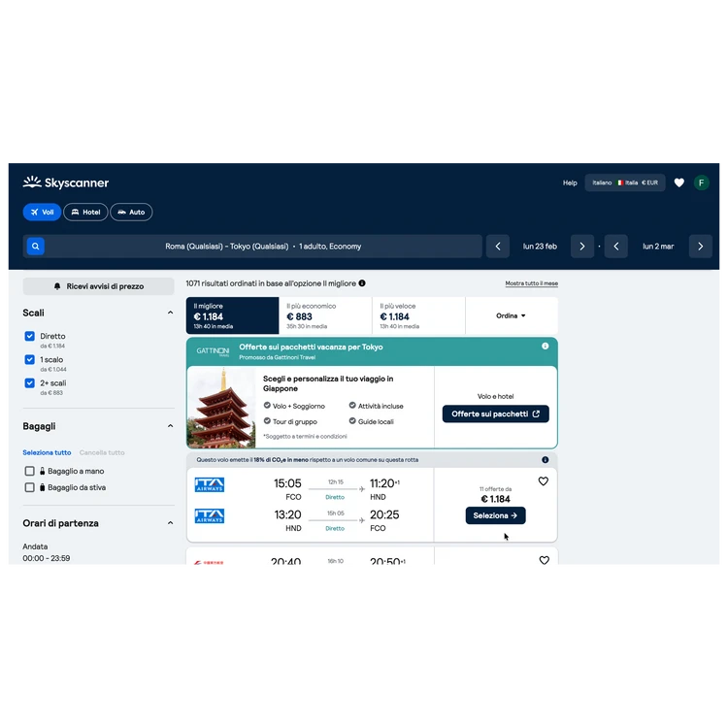728x728 pixels.
Task: Click the pagoda image thumbnail
Action: click(221, 407)
